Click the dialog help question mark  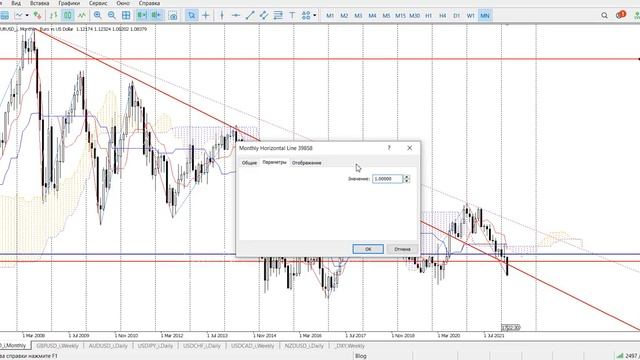click(x=389, y=148)
